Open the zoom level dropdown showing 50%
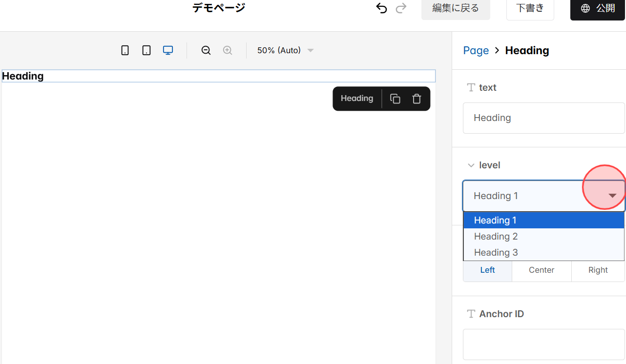The height and width of the screenshot is (364, 626). point(285,50)
